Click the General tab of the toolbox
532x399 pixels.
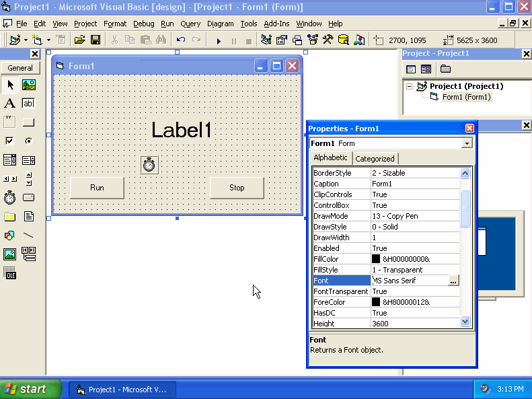(20, 68)
